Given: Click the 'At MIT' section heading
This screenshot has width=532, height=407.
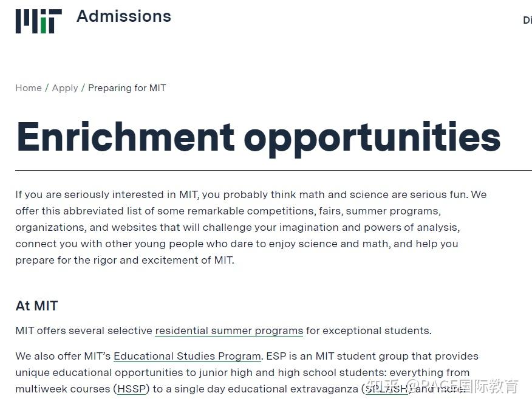Looking at the screenshot, I should point(36,306).
